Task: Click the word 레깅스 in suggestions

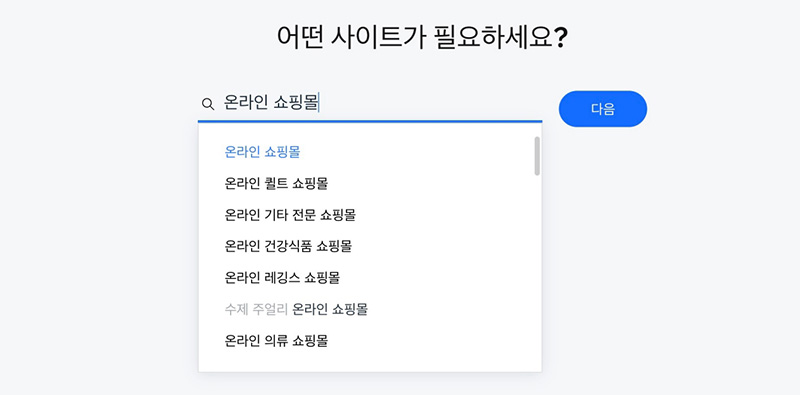Action: [x=282, y=278]
